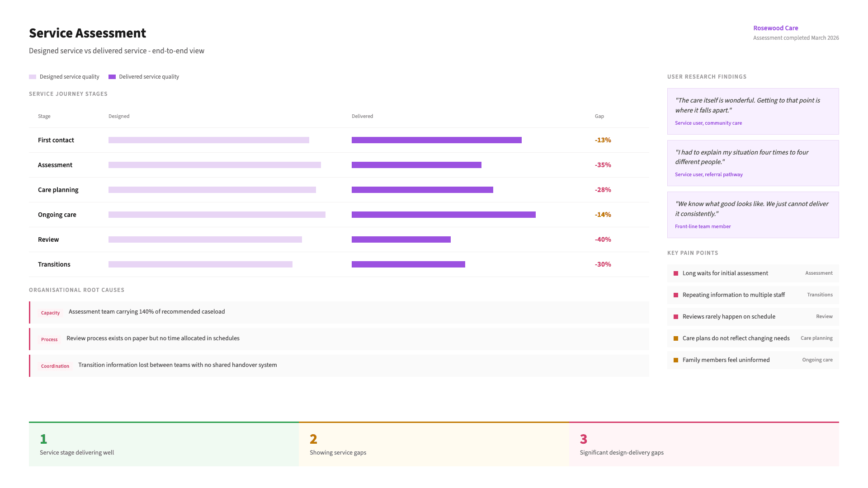This screenshot has height=488, width=868.
Task: Click the red square for Reviews rarely happen on schedule
Action: (675, 316)
